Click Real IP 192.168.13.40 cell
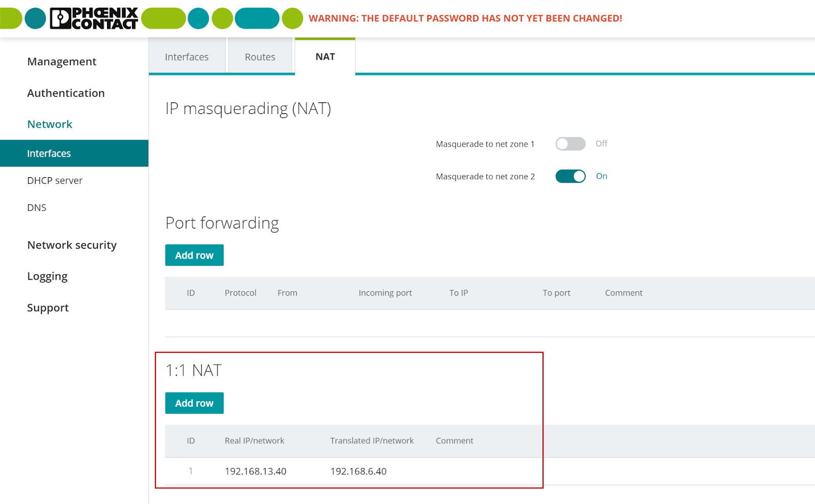The image size is (815, 504). pyautogui.click(x=255, y=471)
